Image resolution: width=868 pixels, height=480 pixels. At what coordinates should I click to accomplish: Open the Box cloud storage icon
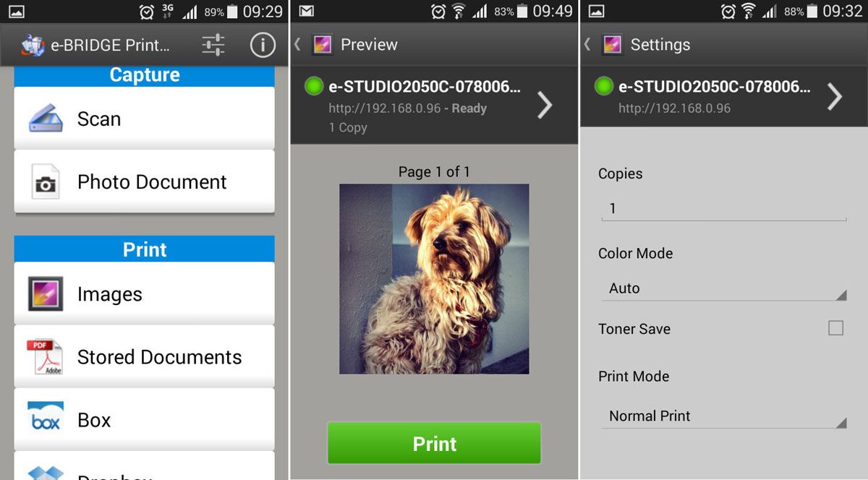point(46,418)
